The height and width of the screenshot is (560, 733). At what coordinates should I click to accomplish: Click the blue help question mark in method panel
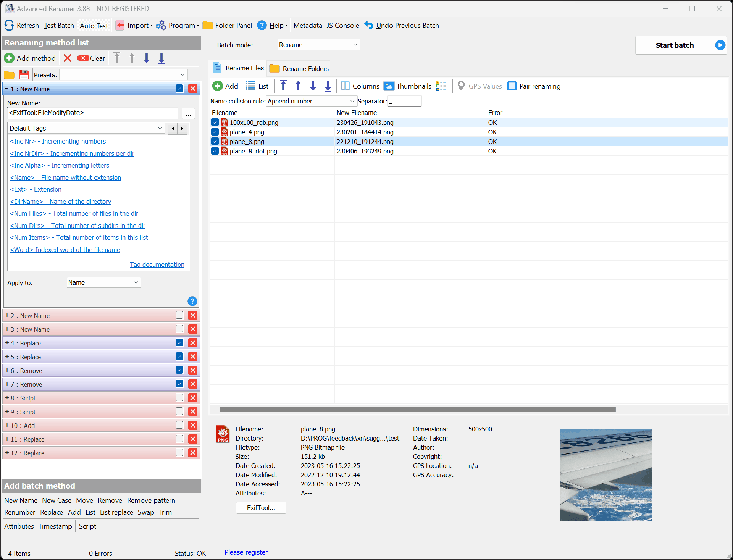(192, 301)
